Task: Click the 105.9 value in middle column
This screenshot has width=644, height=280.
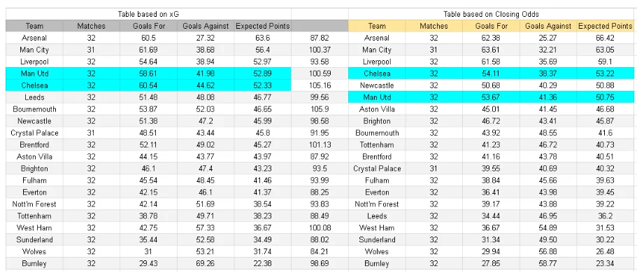Action: (318, 109)
